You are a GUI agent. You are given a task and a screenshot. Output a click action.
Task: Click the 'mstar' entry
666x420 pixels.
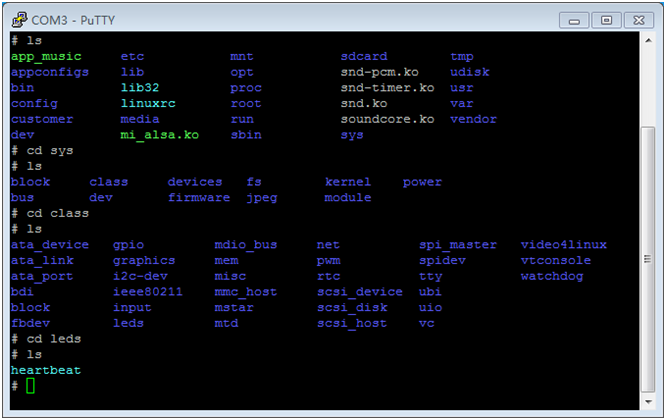click(234, 307)
